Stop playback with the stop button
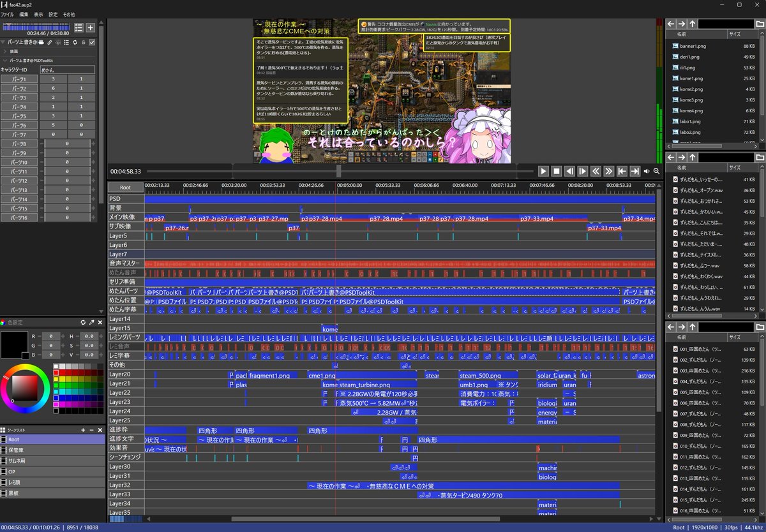The height and width of the screenshot is (532, 766). point(557,171)
